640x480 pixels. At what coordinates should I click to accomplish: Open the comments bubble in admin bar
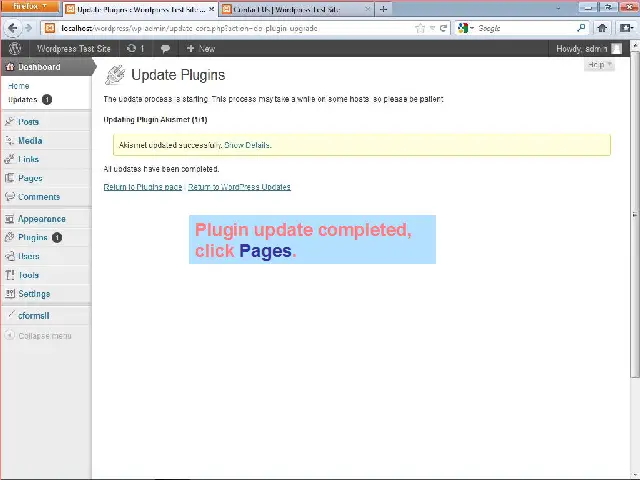point(165,49)
